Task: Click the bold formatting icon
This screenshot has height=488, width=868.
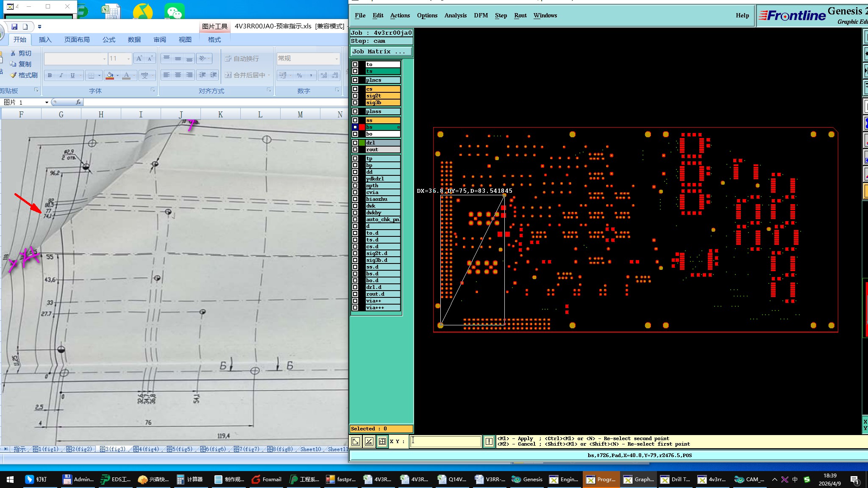Action: (50, 75)
